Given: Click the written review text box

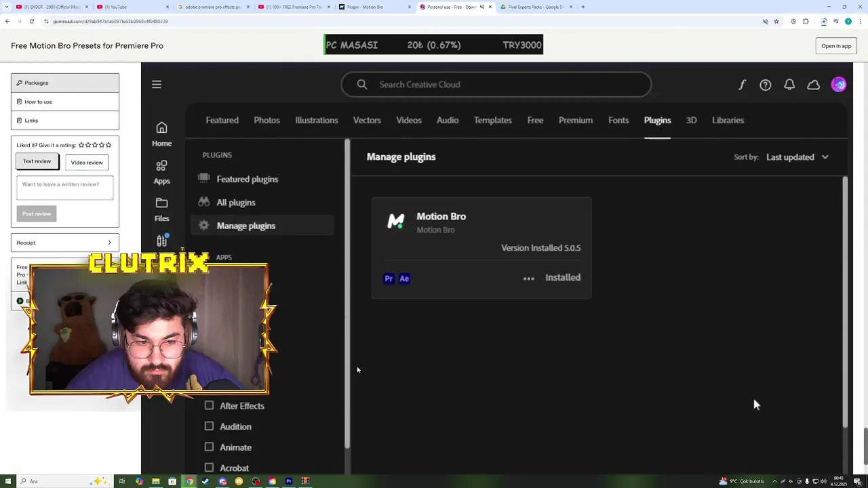Looking at the screenshot, I should [x=65, y=188].
